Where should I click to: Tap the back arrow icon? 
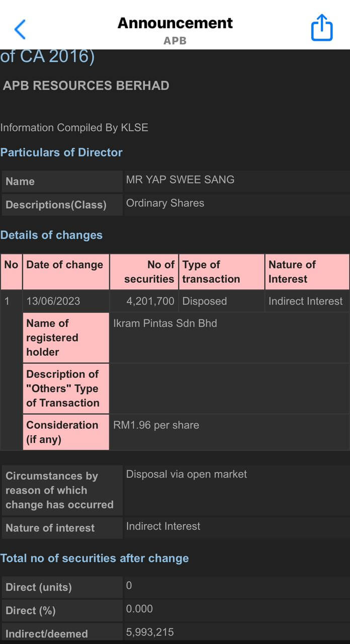(20, 30)
